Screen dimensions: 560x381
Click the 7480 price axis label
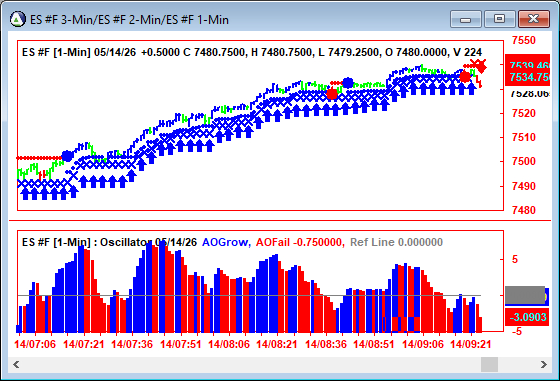(524, 210)
